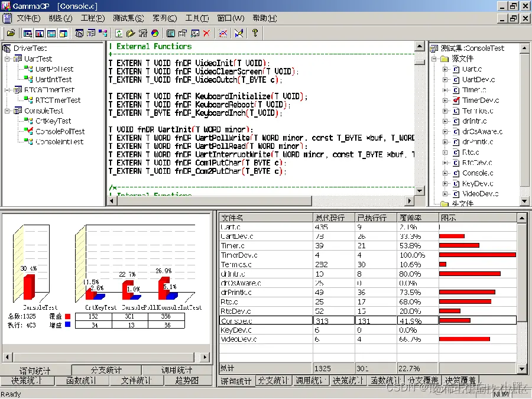
Task: Collapse the RTC&TimerTest tree node
Action: 7,90
